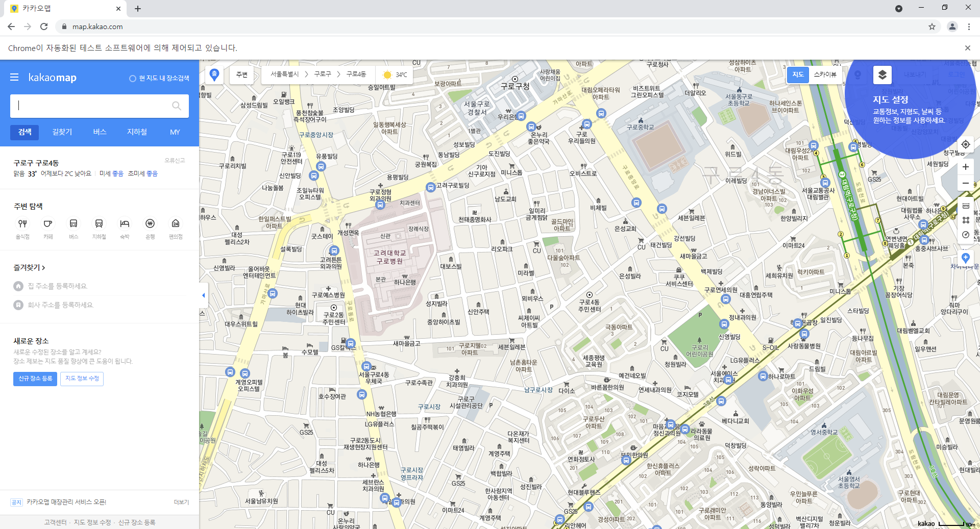This screenshot has height=529, width=980.
Task: Click the home address icon
Action: (18, 286)
